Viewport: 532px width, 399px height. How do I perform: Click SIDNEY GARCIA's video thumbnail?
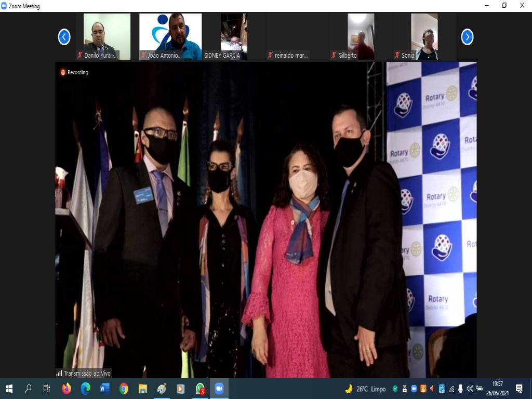tap(234, 36)
